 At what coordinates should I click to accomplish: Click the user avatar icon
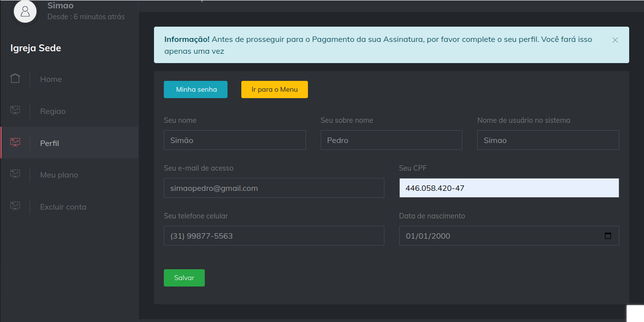(25, 11)
